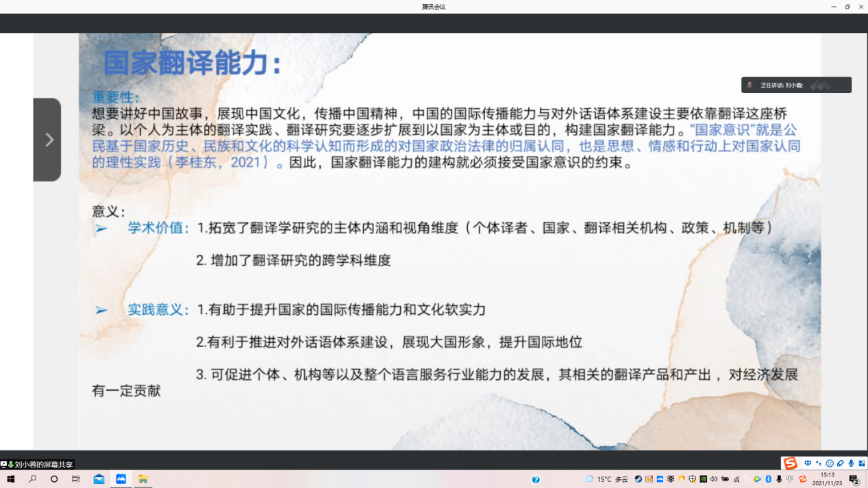Open the Sogou toolbox grid icon
The width and height of the screenshot is (868, 488).
tap(862, 463)
